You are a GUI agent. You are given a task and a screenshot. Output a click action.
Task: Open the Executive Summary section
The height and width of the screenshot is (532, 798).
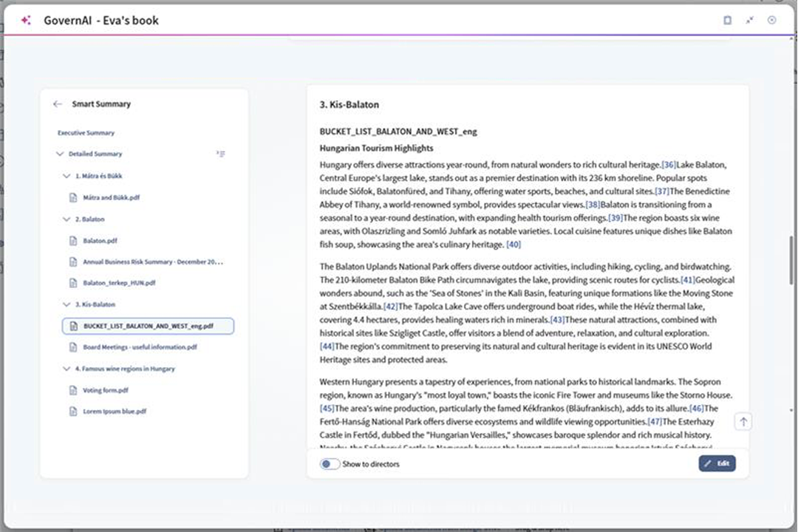pos(86,133)
